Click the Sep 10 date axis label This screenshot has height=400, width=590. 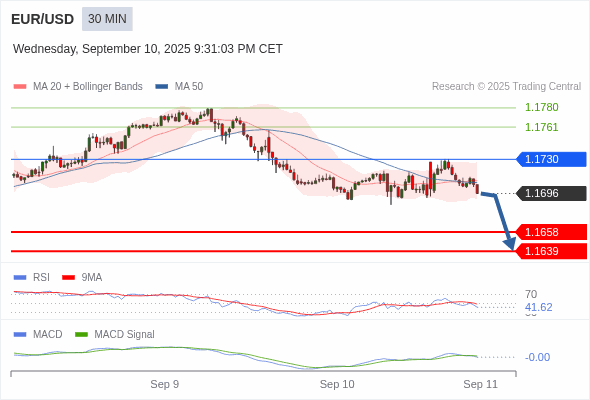337,384
